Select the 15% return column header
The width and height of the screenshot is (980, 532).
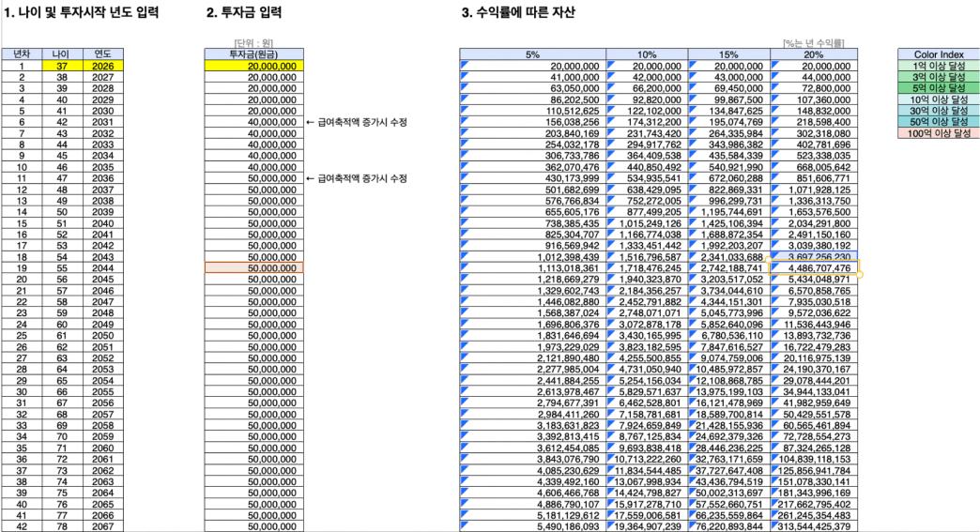click(x=727, y=55)
